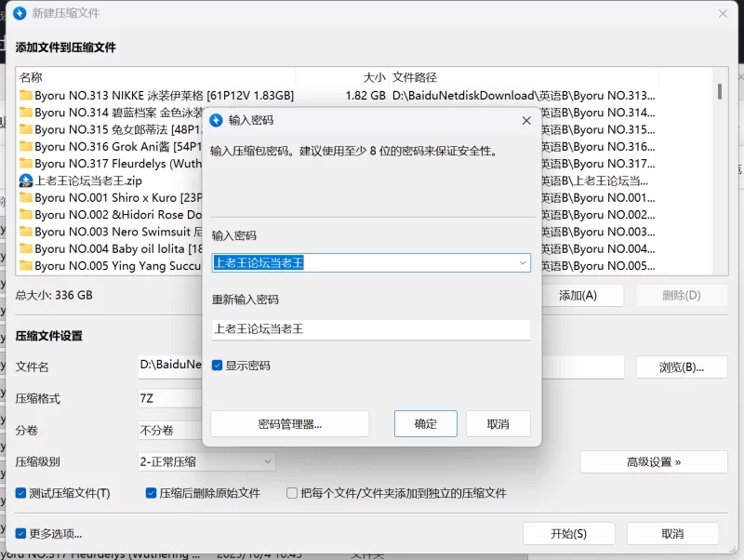
Task: Uncheck 压缩后删除原始文件
Action: tap(150, 493)
